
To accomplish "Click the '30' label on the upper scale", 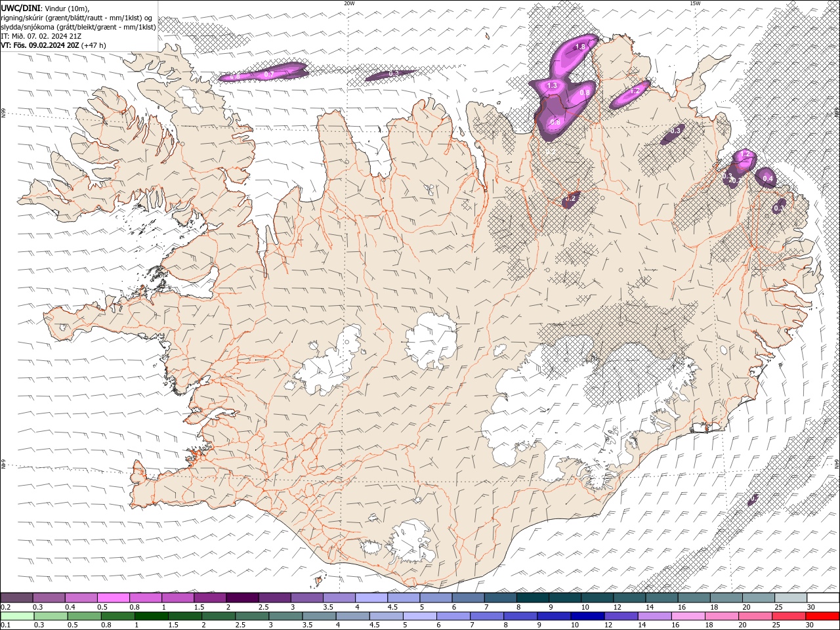I will (811, 607).
